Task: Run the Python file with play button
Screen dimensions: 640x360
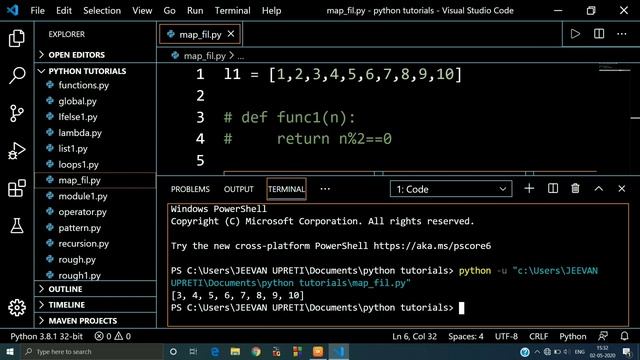Action: pos(575,34)
